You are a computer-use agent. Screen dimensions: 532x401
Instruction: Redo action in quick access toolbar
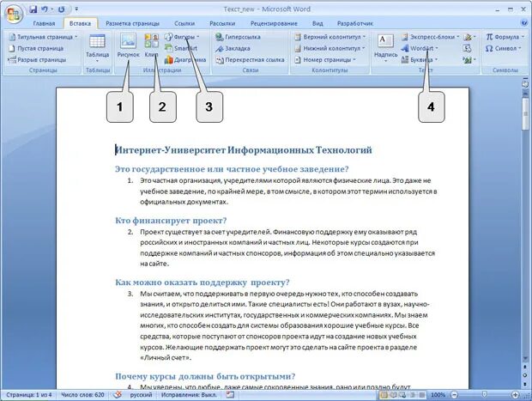[x=62, y=9]
